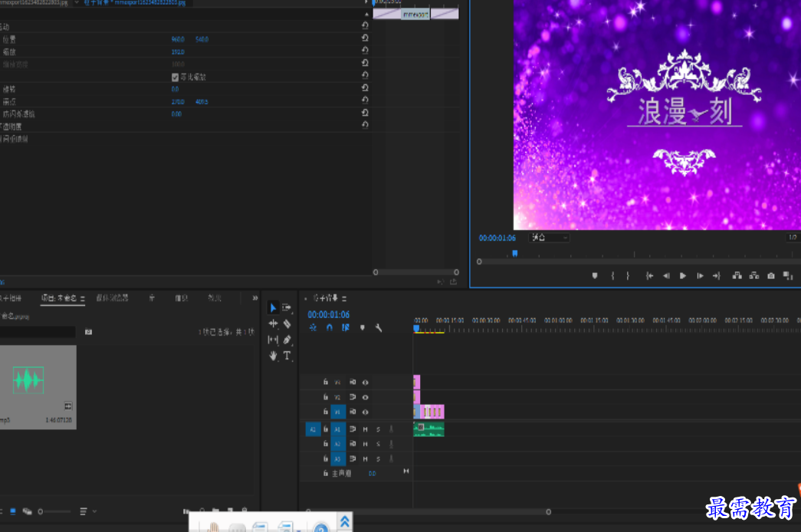This screenshot has width=801, height=532.
Task: Toggle timeline snapping magnet
Action: coord(330,327)
